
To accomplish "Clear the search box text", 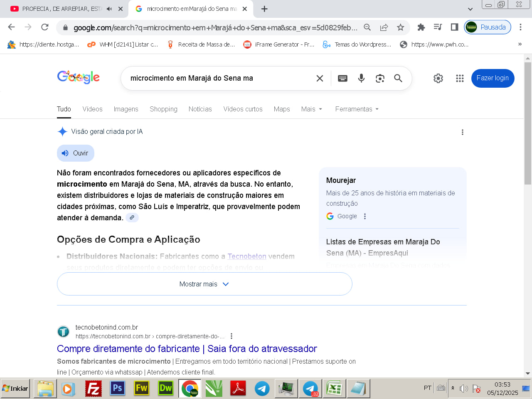I will (x=320, y=78).
